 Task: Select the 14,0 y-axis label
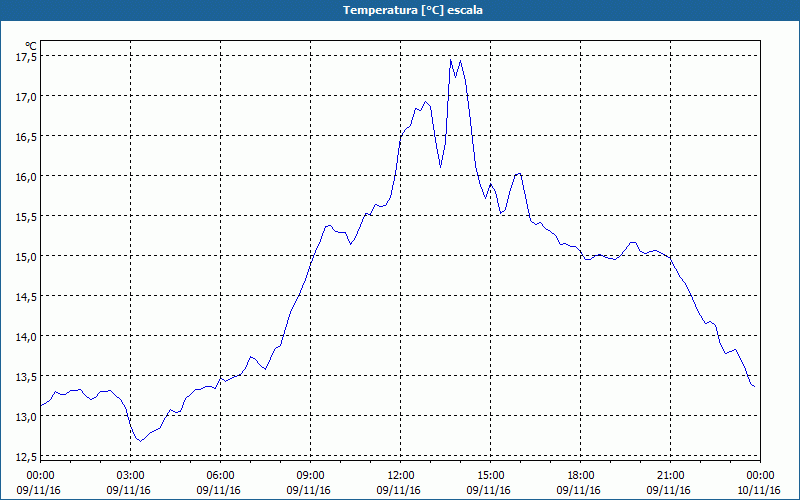(x=27, y=337)
